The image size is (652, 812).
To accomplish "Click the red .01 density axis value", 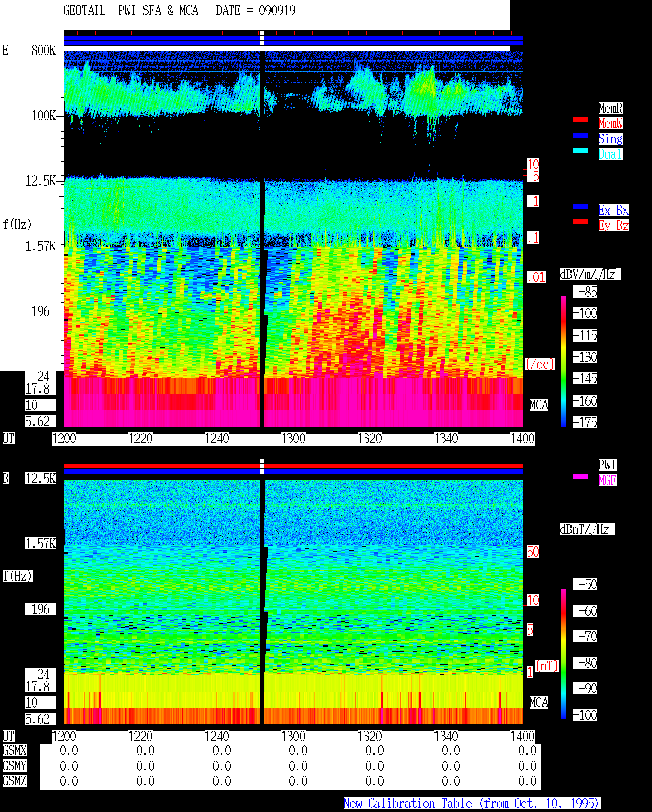I will (536, 277).
